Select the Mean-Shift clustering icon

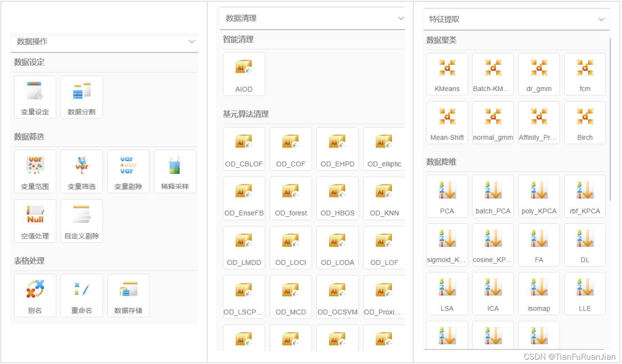point(447,122)
